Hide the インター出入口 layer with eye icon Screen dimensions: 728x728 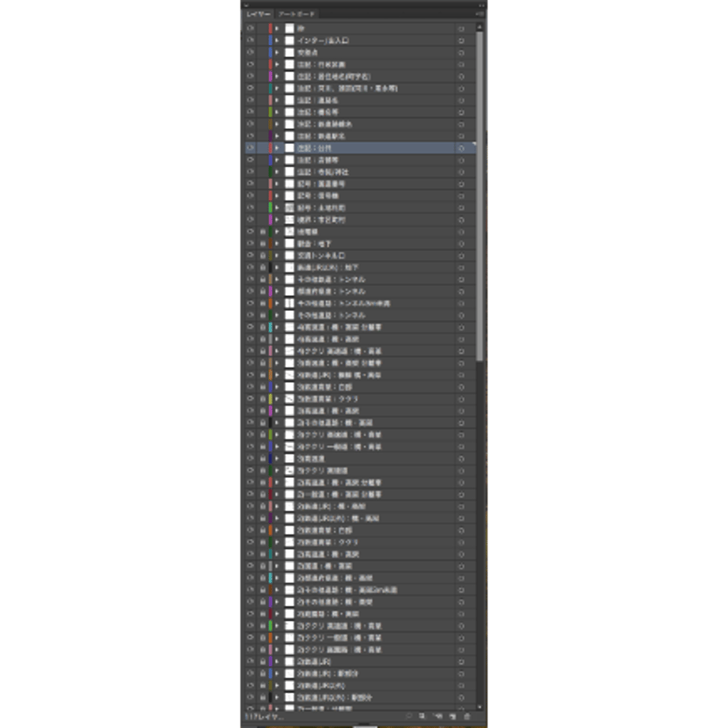coord(250,40)
